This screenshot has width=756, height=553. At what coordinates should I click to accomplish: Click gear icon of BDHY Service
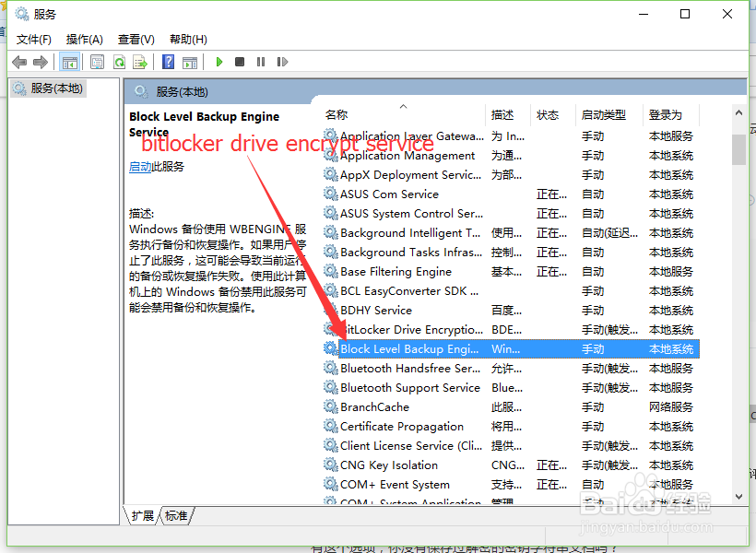coord(330,310)
